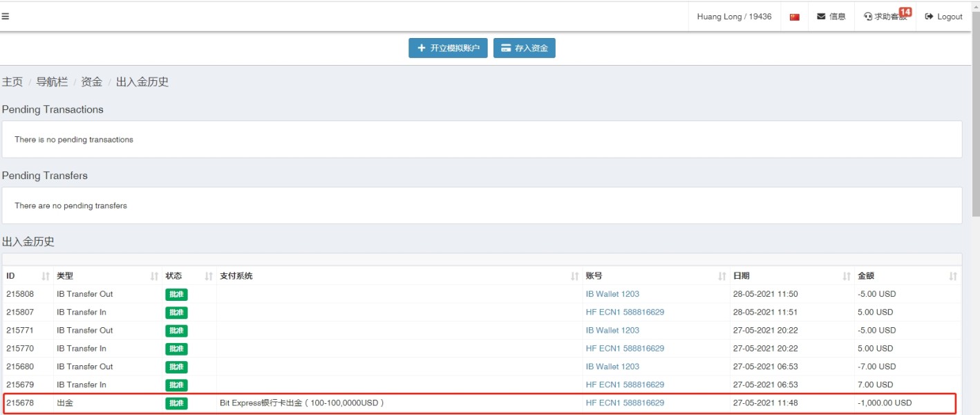Sort table by 金额 column arrows

[x=953, y=276]
